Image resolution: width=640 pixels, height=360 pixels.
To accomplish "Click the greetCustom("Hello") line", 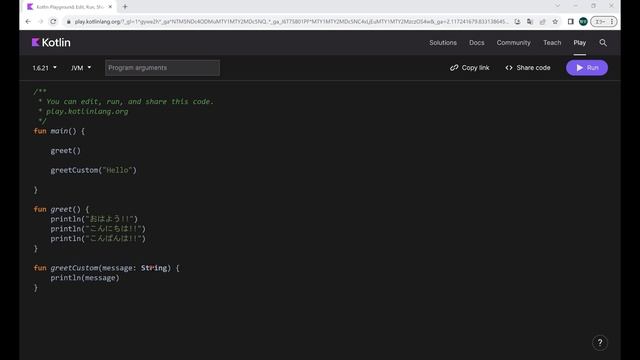I will pos(93,170).
